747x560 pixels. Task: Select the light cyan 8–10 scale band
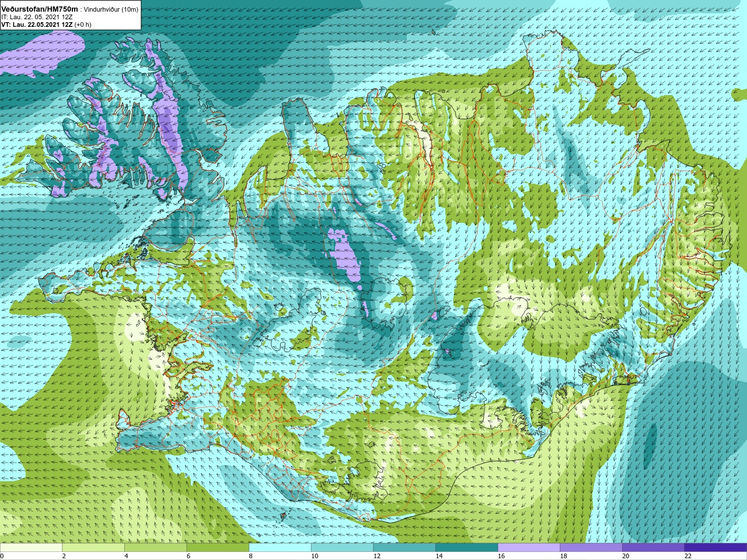280,548
